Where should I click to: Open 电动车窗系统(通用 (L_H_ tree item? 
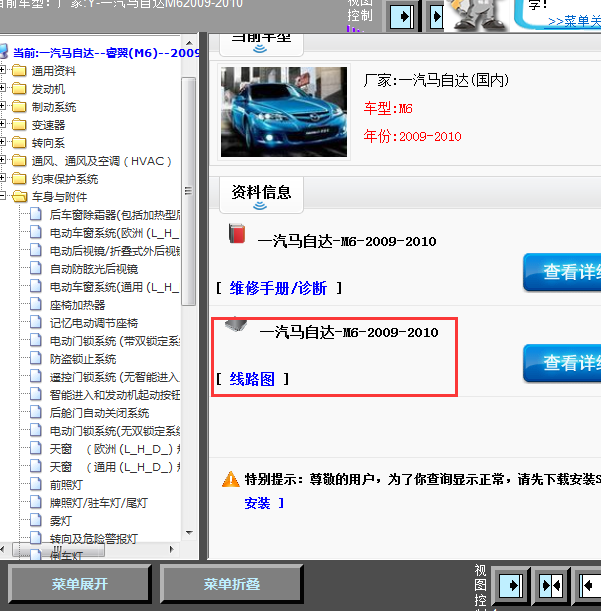tap(114, 287)
